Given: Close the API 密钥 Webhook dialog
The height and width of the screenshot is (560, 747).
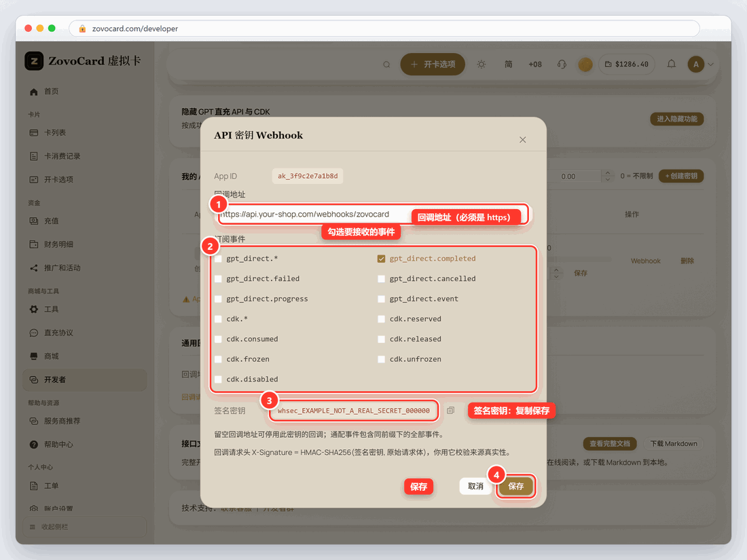Looking at the screenshot, I should point(523,140).
